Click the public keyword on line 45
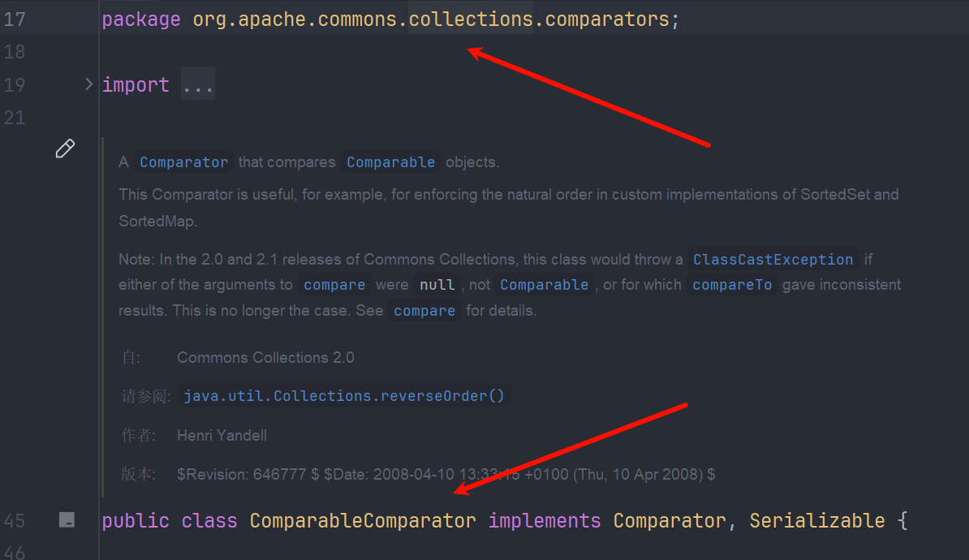This screenshot has height=560, width=969. [136, 521]
